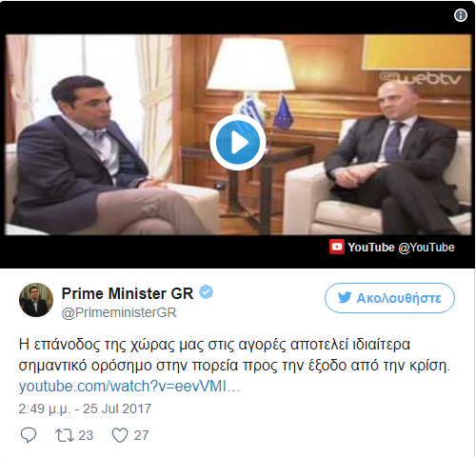The width and height of the screenshot is (476, 458).
Task: Retweet using the arrows icon
Action: (65, 435)
